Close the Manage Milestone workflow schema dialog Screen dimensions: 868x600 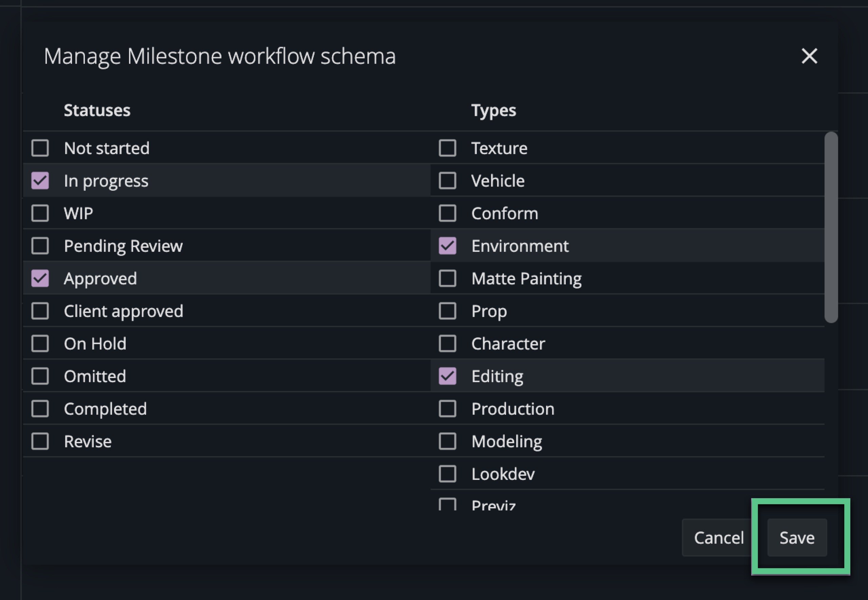tap(809, 56)
